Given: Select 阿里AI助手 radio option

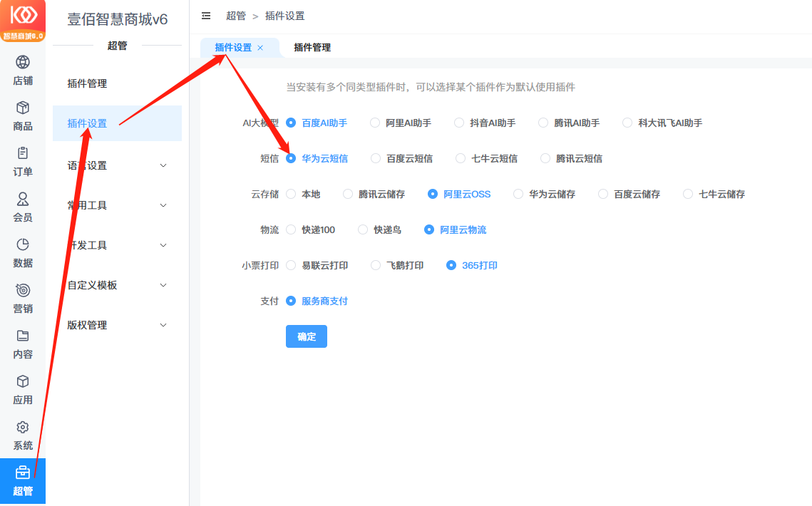Looking at the screenshot, I should [x=375, y=123].
